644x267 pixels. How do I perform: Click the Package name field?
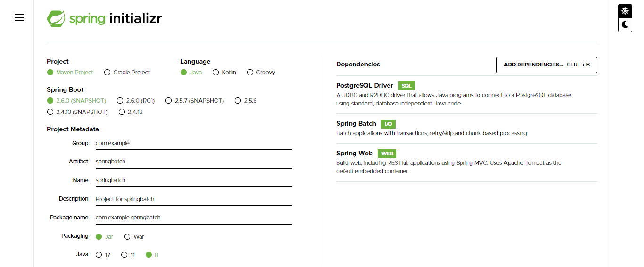(193, 218)
